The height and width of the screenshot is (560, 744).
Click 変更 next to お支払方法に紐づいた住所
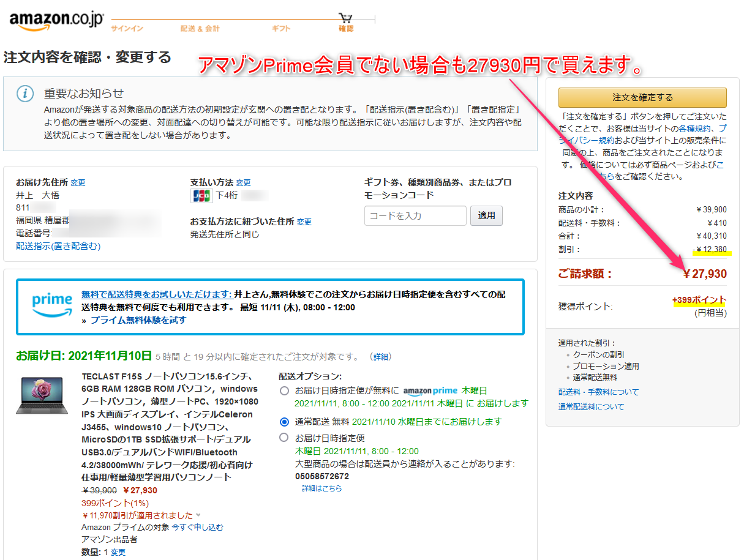click(304, 222)
